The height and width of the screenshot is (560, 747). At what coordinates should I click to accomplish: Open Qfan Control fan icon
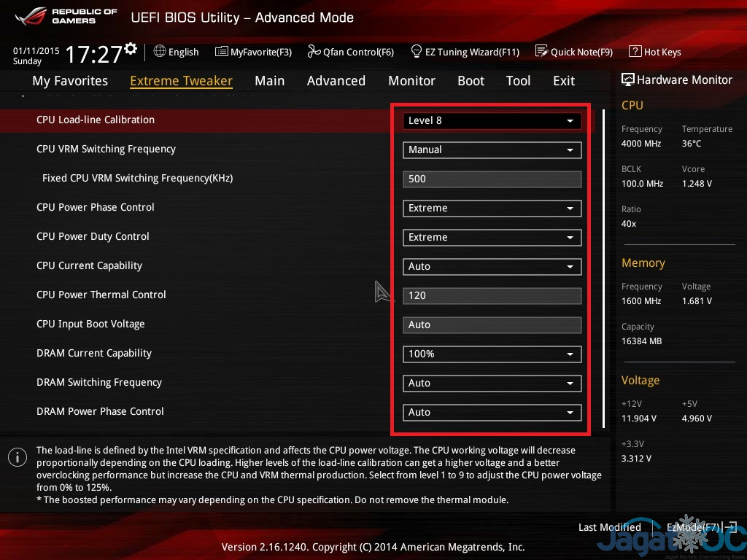tap(314, 52)
